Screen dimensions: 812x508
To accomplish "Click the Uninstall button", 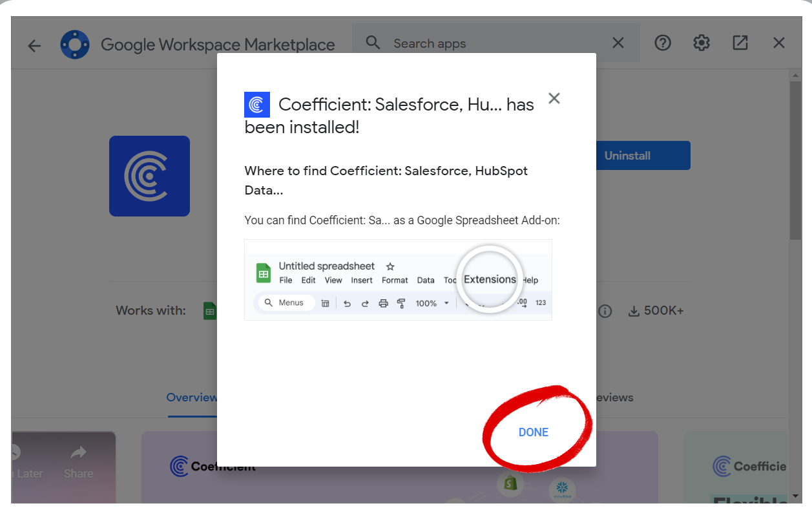I will [641, 156].
